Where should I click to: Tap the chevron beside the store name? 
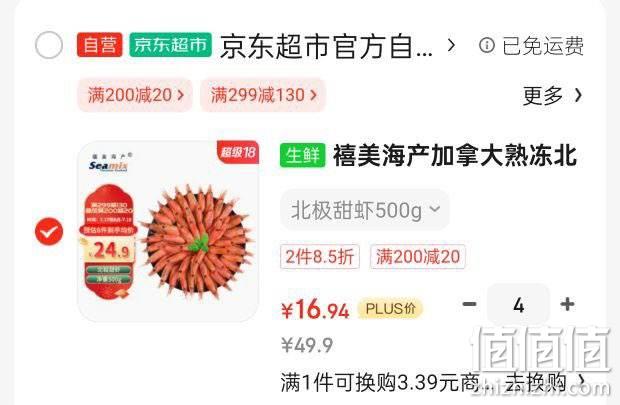click(451, 46)
